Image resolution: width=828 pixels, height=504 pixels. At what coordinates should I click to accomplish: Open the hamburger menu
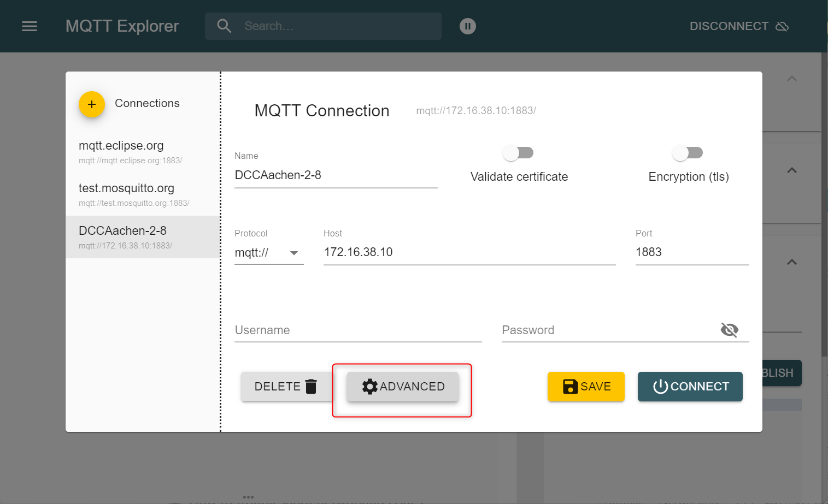click(30, 26)
